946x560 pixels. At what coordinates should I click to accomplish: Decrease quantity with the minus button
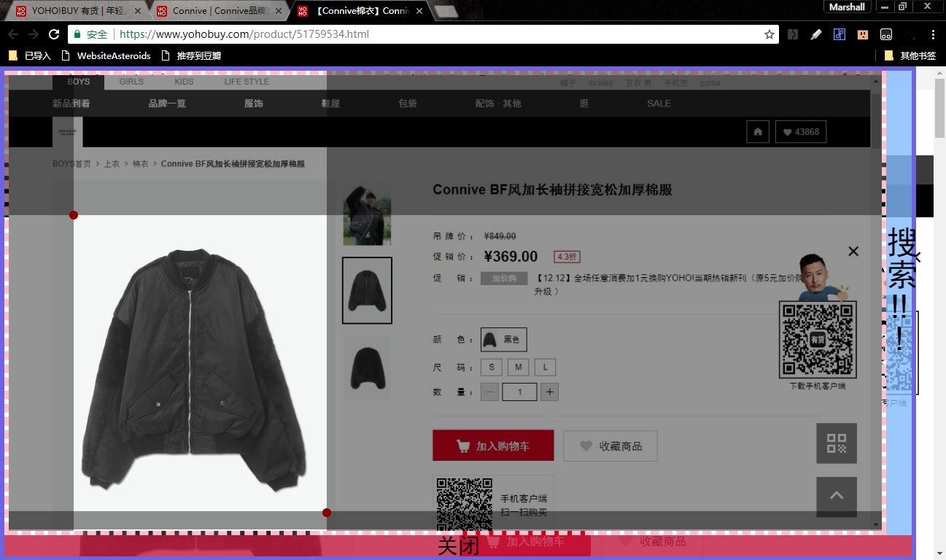(x=490, y=392)
